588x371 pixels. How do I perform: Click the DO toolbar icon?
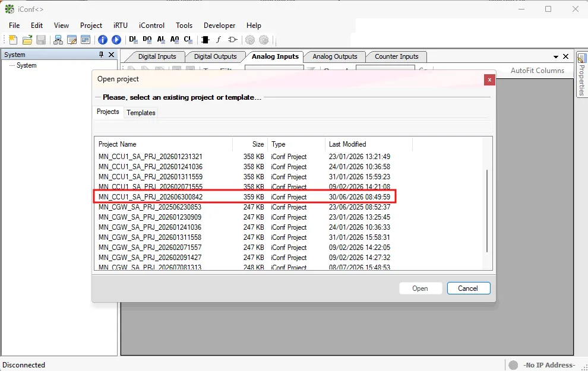[x=147, y=39]
